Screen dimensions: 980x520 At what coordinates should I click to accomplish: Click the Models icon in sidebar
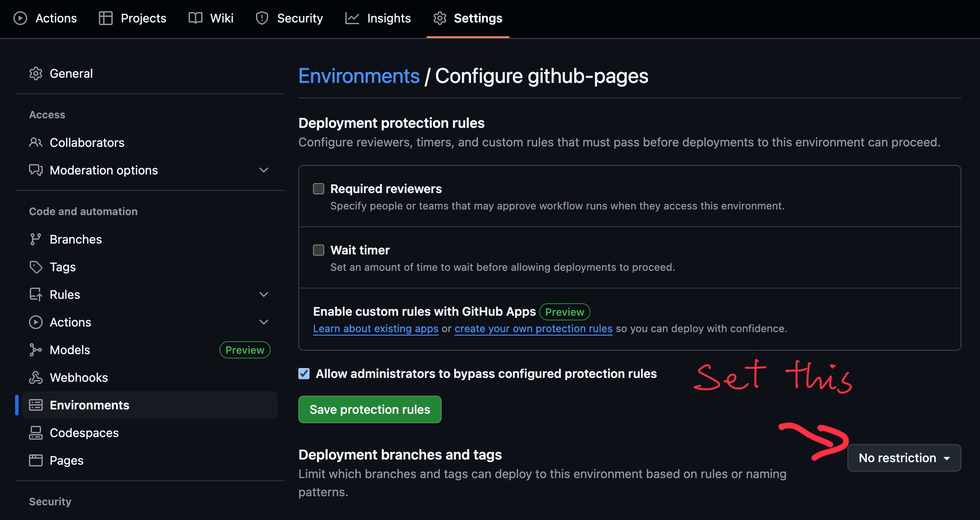[35, 350]
